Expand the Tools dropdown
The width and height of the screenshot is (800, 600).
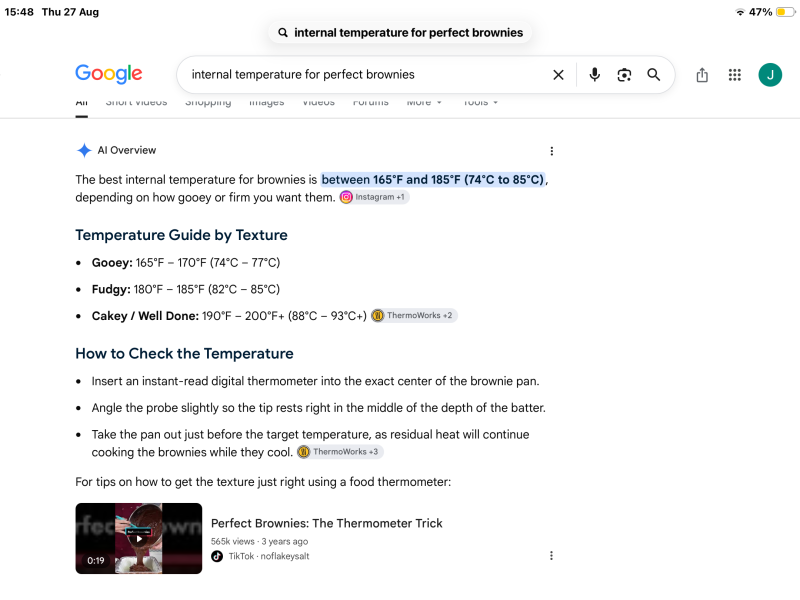pyautogui.click(x=480, y=103)
